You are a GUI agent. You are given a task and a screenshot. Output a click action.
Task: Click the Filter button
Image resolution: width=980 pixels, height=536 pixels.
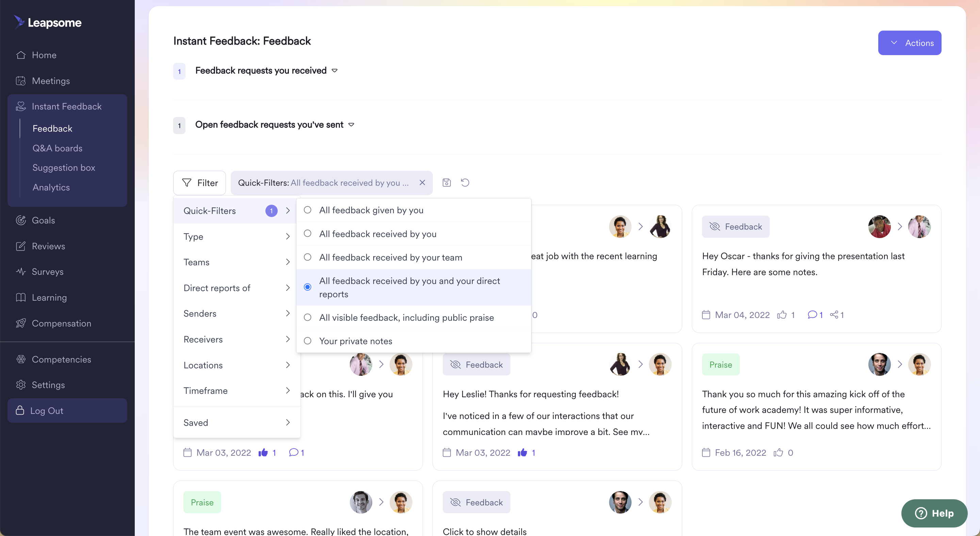(x=199, y=183)
